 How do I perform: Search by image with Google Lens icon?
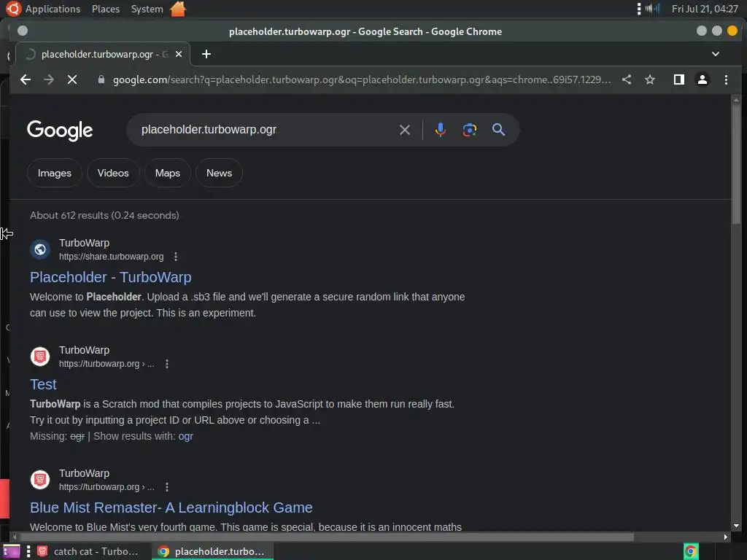[x=469, y=130]
